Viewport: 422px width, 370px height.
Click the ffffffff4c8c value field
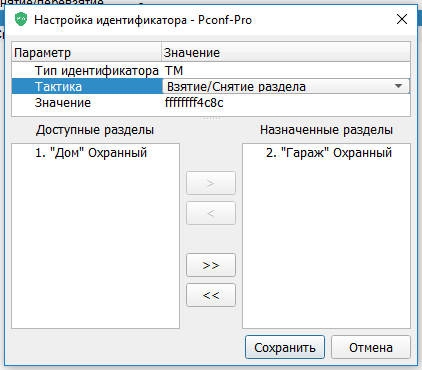(x=194, y=103)
